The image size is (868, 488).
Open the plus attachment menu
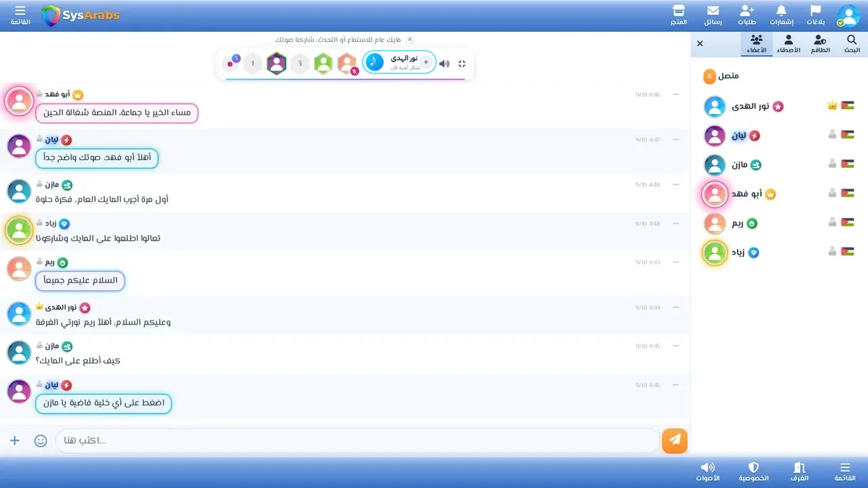point(15,441)
